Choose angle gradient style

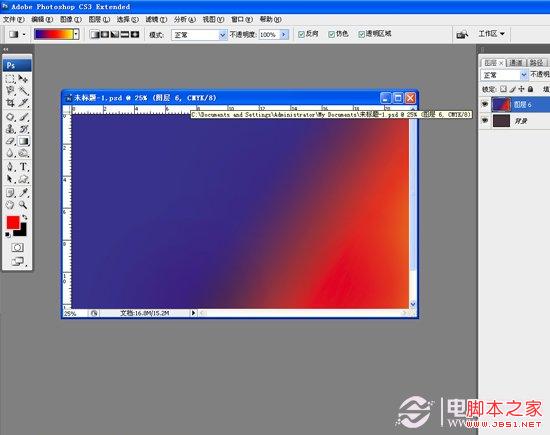[x=115, y=34]
